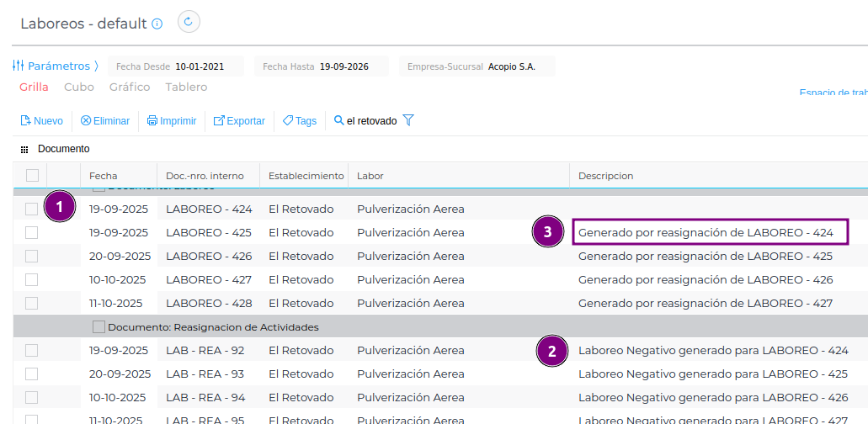
Task: Click date 20-09-2025 in LABOREO - 426 row
Action: click(x=120, y=257)
